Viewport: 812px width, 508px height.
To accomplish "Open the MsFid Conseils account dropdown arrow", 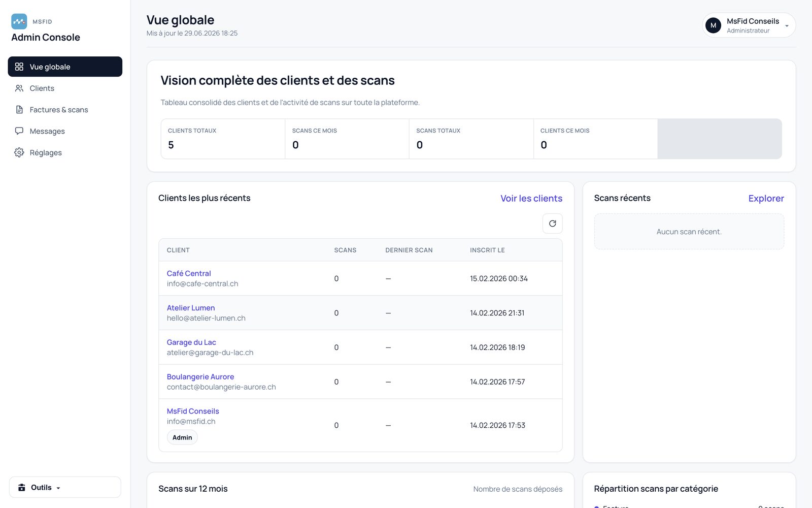I will click(x=787, y=26).
